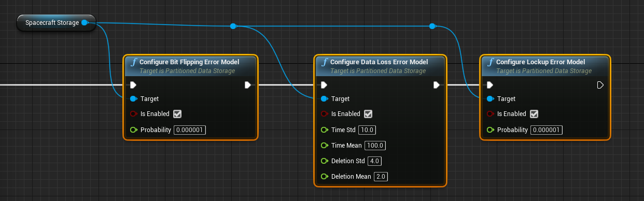The image size is (644, 201).
Task: Click Probability pin on Bit Flipping node
Action: tap(133, 130)
